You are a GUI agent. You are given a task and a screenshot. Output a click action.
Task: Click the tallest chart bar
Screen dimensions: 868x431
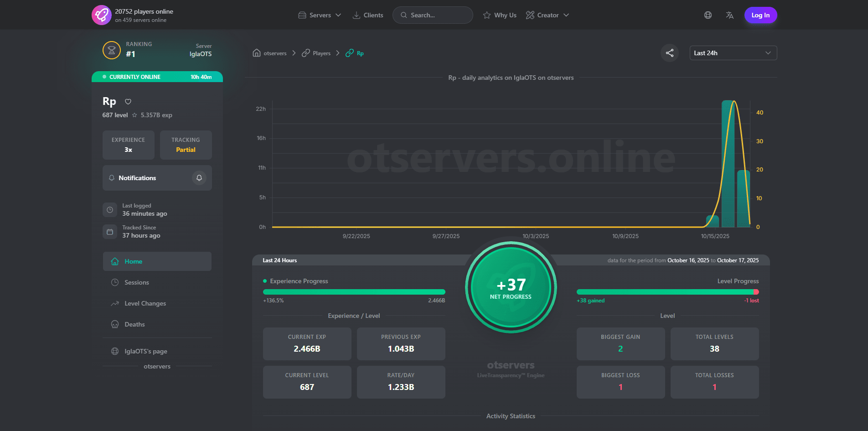[x=728, y=164]
